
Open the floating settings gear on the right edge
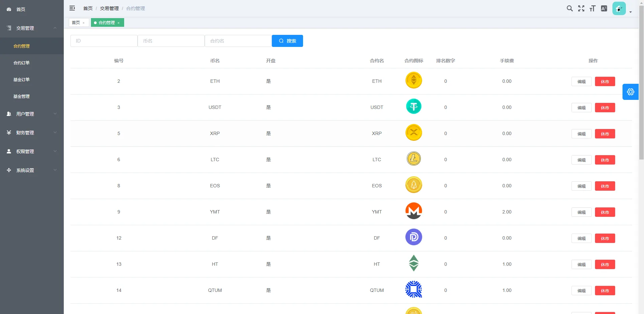(630, 91)
